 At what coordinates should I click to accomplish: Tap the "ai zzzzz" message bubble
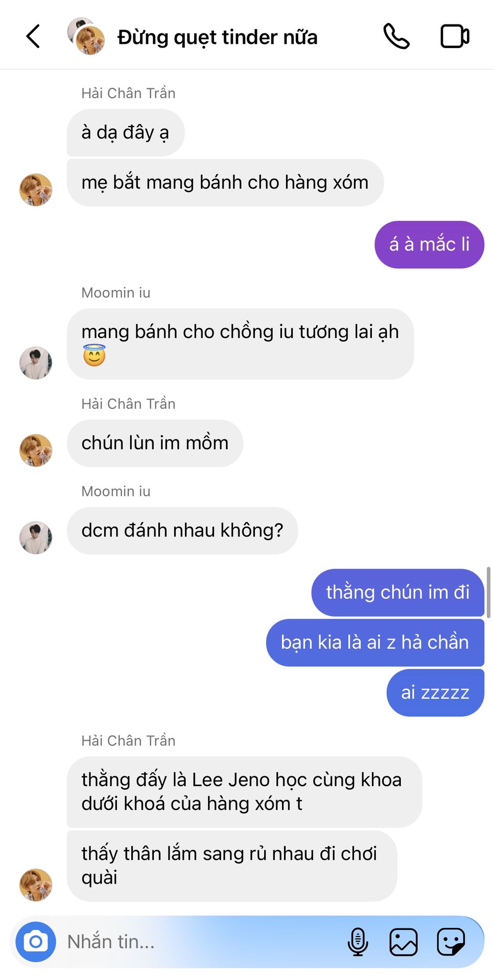pyautogui.click(x=435, y=693)
